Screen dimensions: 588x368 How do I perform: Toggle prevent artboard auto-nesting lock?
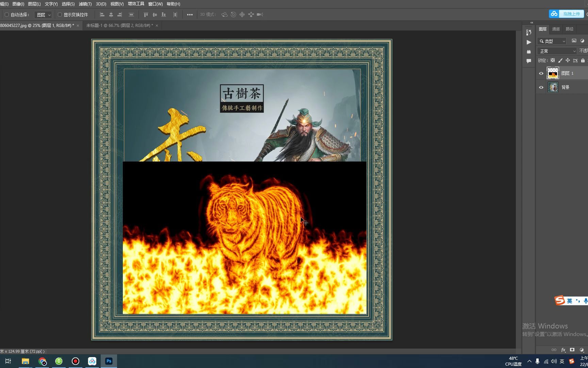tap(575, 60)
